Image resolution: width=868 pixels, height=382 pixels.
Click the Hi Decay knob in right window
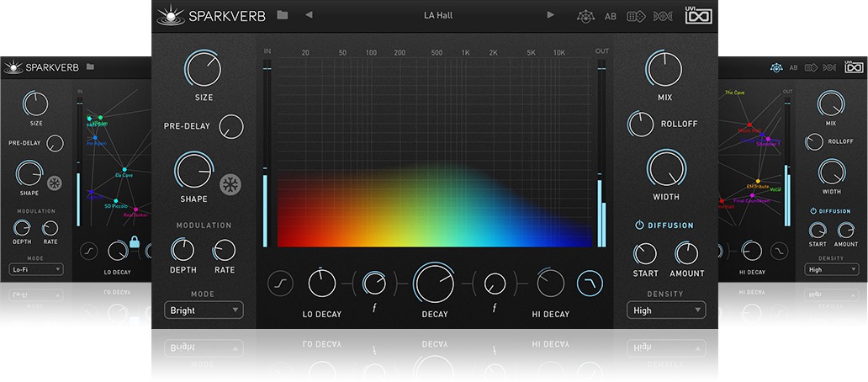click(x=752, y=251)
